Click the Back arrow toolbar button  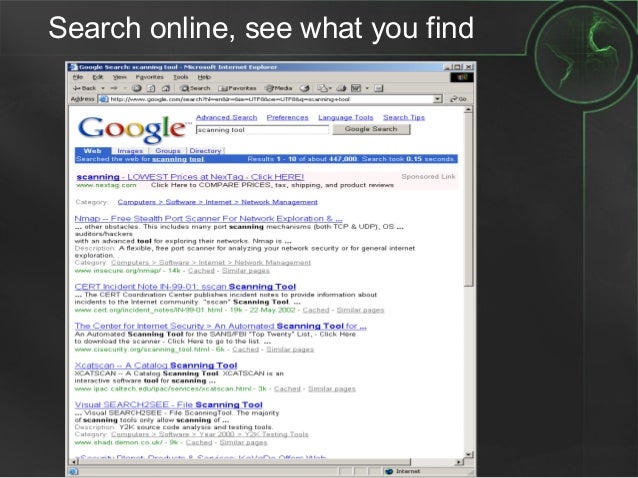click(84, 88)
